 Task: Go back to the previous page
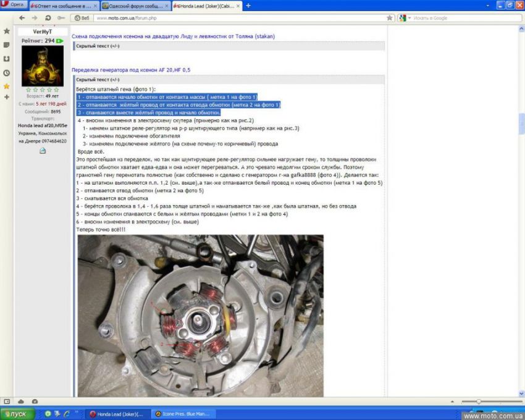pyautogui.click(x=22, y=18)
